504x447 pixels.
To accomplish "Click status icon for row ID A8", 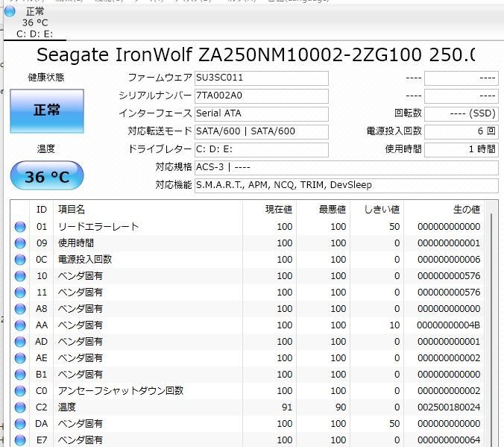I will point(20,309).
